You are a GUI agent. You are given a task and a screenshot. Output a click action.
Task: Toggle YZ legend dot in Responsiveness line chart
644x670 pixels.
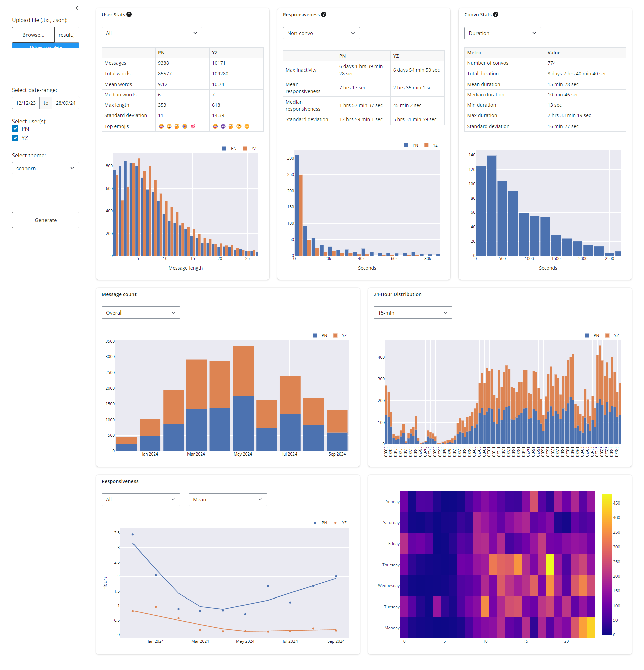335,523
